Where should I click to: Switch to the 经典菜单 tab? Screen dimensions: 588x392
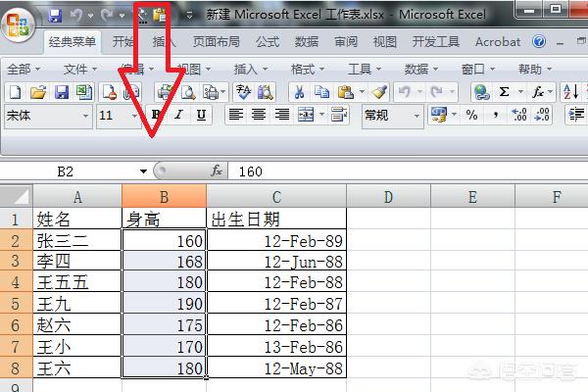[72, 42]
